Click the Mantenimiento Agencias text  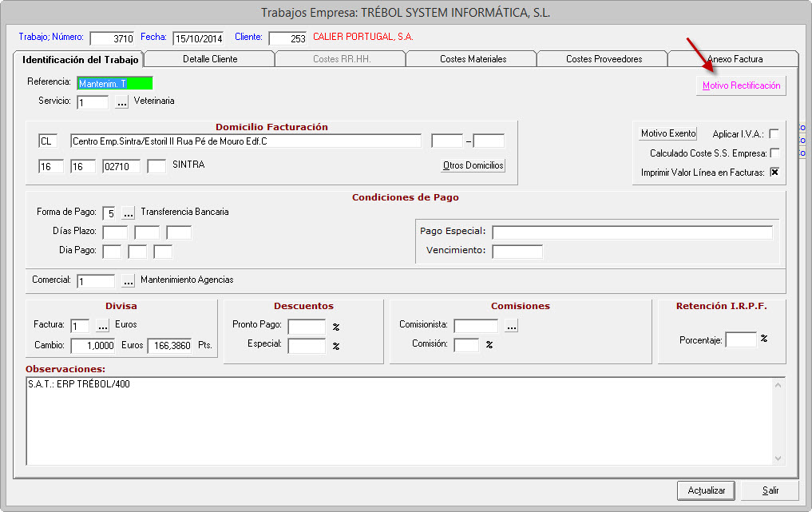pyautogui.click(x=187, y=280)
